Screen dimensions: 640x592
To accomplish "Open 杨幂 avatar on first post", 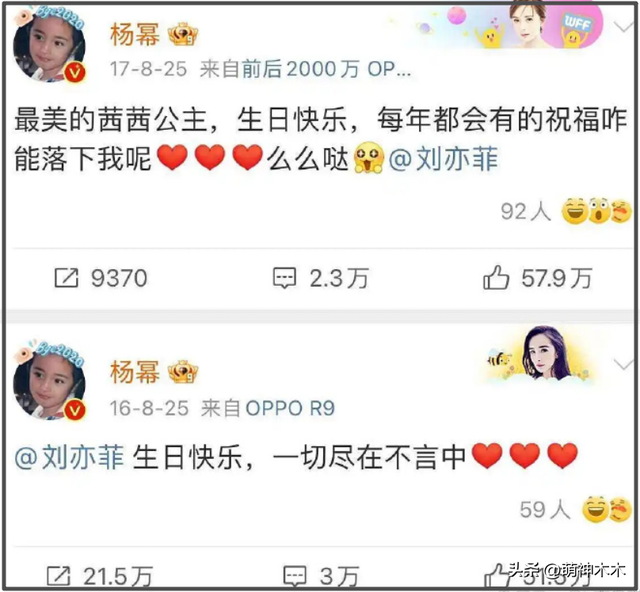I will (49, 45).
